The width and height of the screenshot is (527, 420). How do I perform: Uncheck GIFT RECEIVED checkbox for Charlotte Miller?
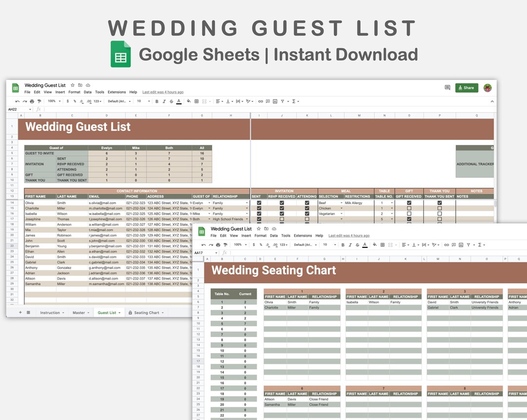coord(409,208)
